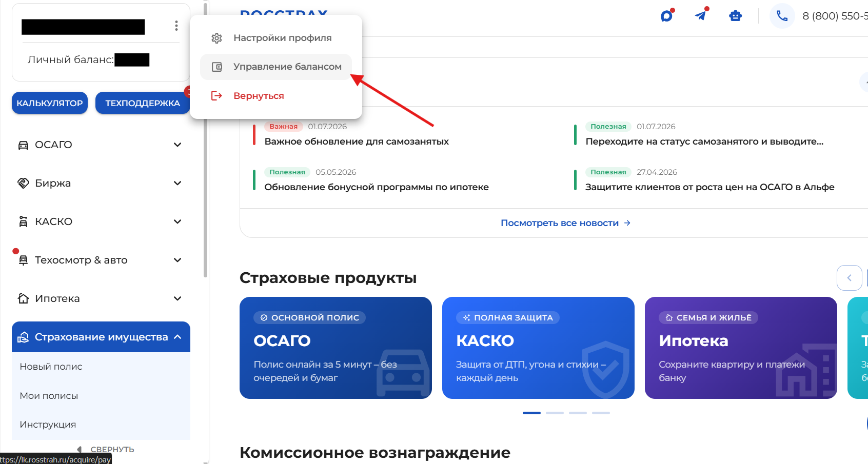Open Новый полис under property insurance
This screenshot has width=868, height=464.
pyautogui.click(x=51, y=367)
